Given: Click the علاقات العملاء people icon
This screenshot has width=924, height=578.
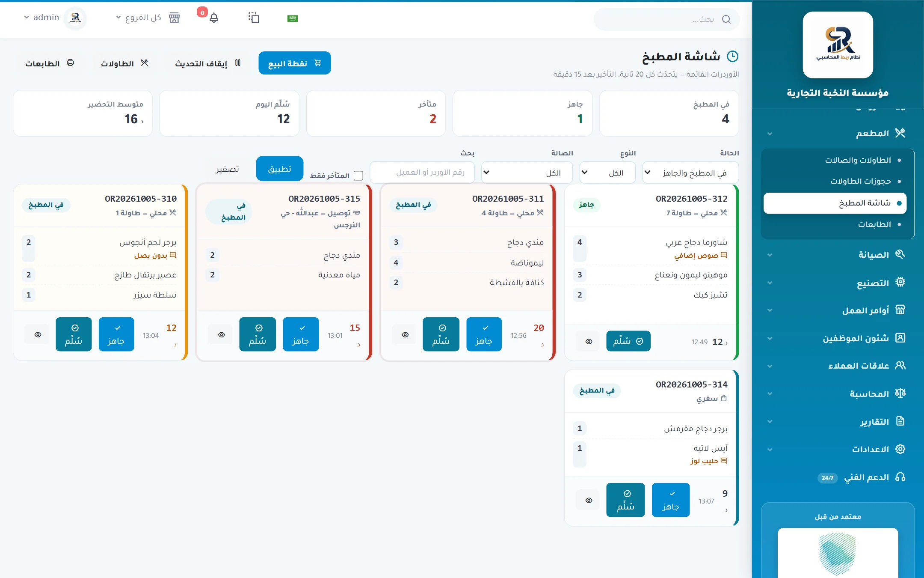Looking at the screenshot, I should tap(900, 366).
